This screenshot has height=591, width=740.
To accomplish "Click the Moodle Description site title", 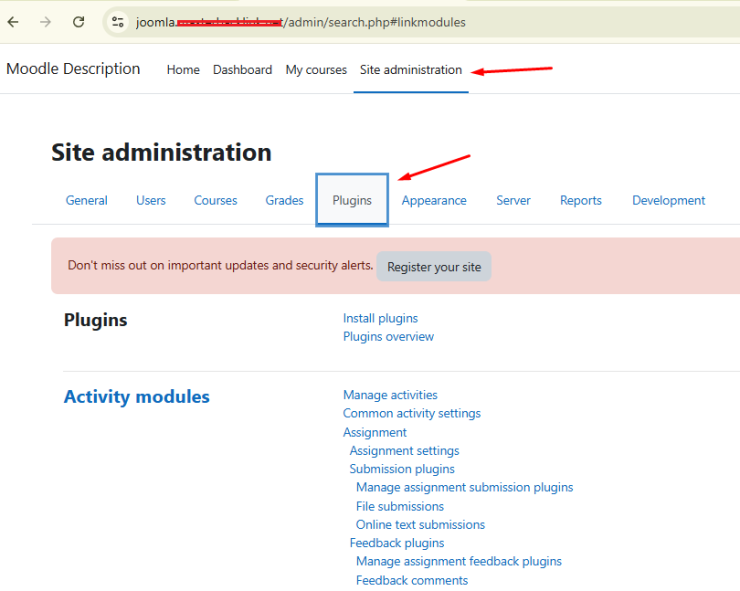I will click(x=73, y=69).
